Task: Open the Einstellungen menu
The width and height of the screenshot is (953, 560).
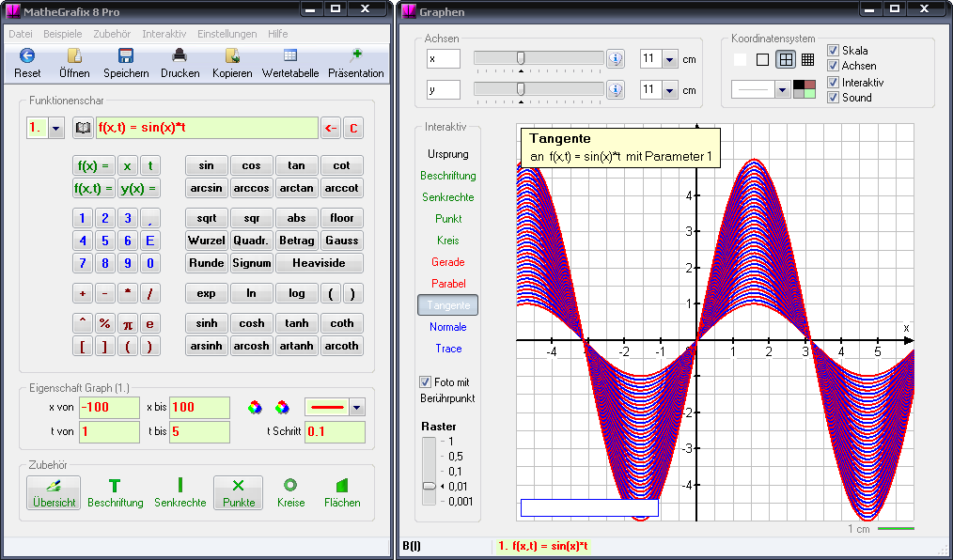Action: coord(227,34)
